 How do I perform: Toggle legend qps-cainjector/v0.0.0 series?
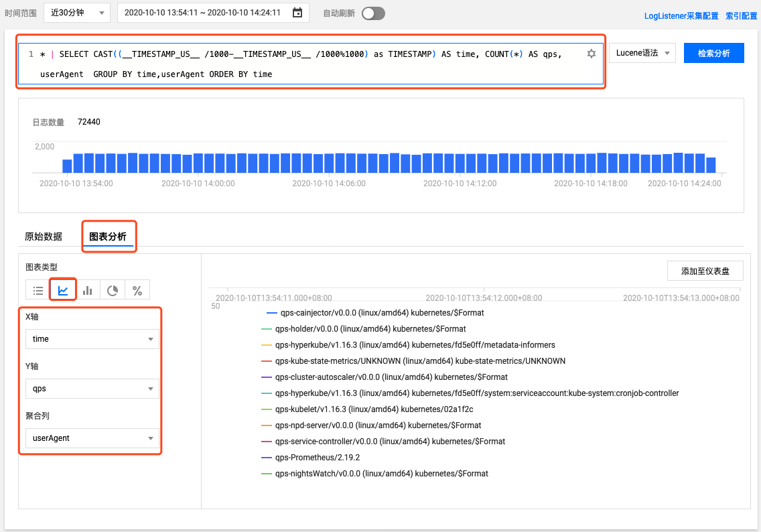pyautogui.click(x=376, y=313)
